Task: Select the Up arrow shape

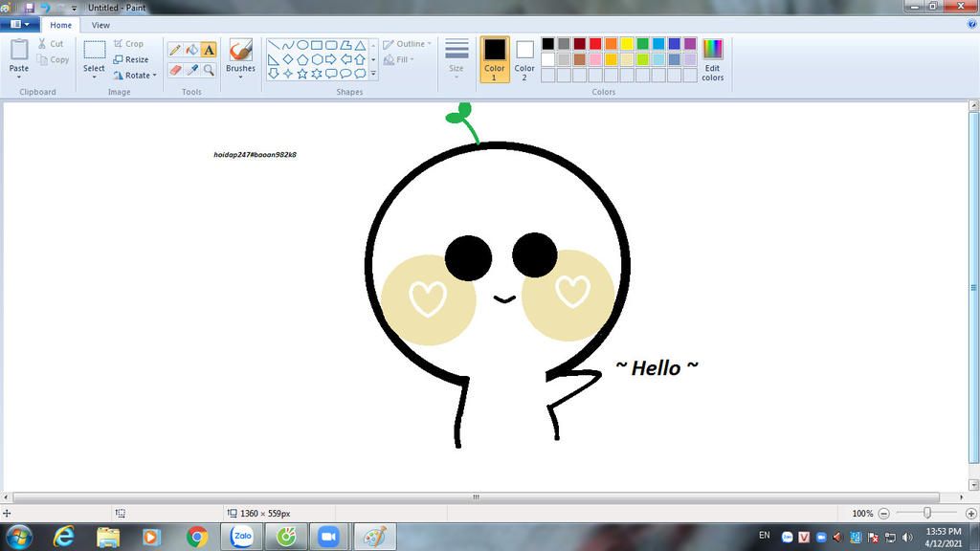Action: [x=360, y=59]
